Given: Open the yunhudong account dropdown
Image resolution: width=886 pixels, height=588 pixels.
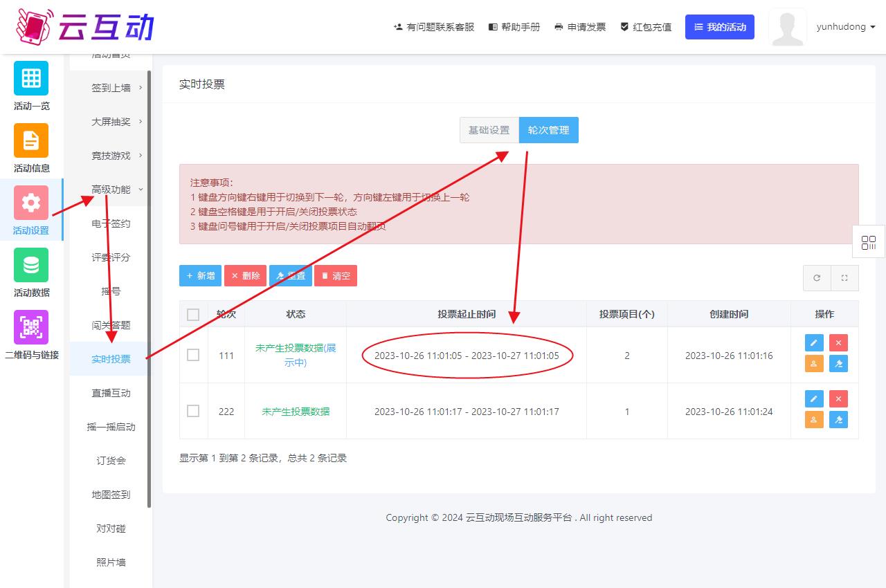Looking at the screenshot, I should [x=846, y=27].
